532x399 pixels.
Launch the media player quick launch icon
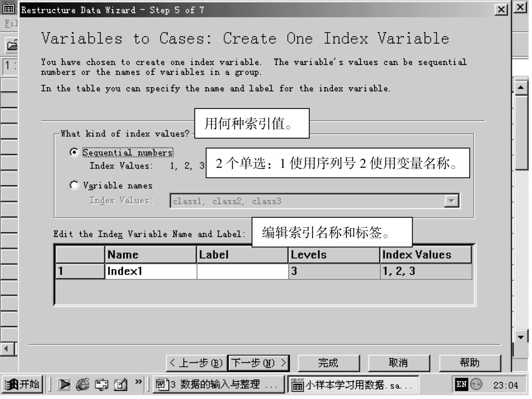tap(64, 384)
